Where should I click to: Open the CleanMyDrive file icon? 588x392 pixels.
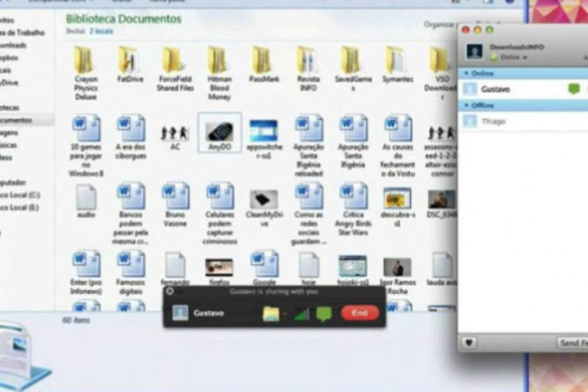pos(263,199)
